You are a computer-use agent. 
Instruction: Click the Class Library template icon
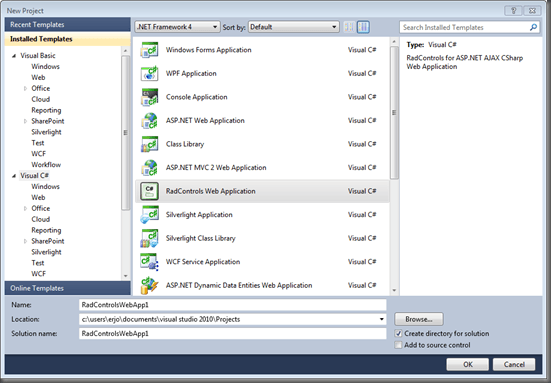pyautogui.click(x=149, y=144)
